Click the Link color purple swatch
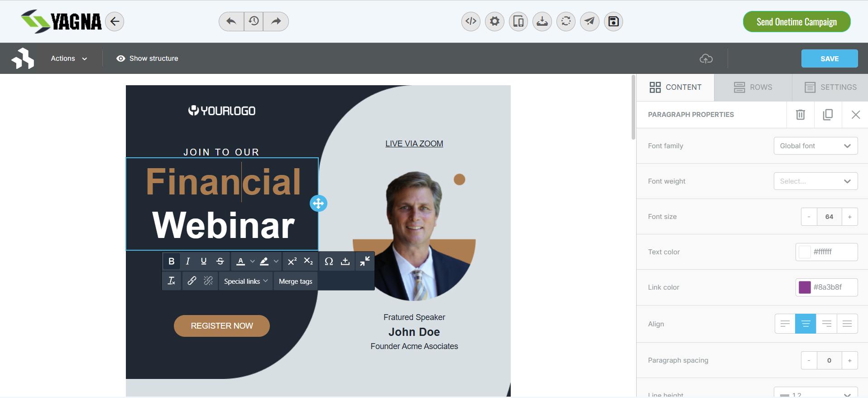 [805, 287]
